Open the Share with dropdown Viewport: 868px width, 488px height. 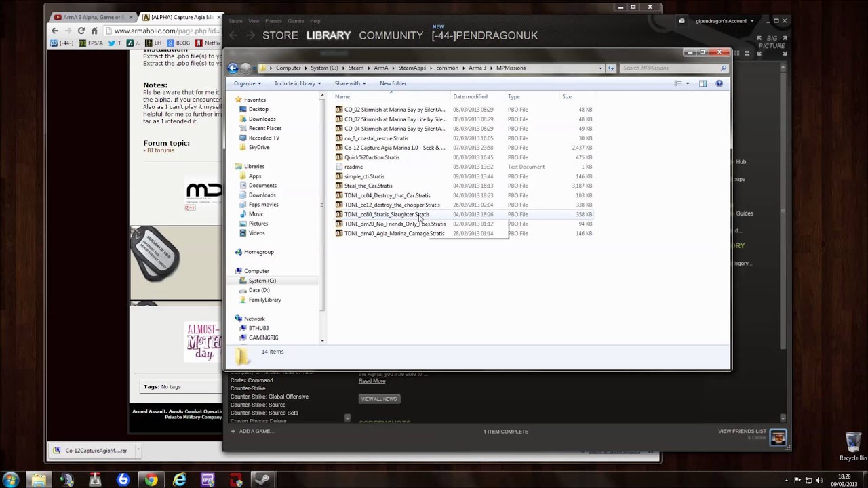click(350, 83)
